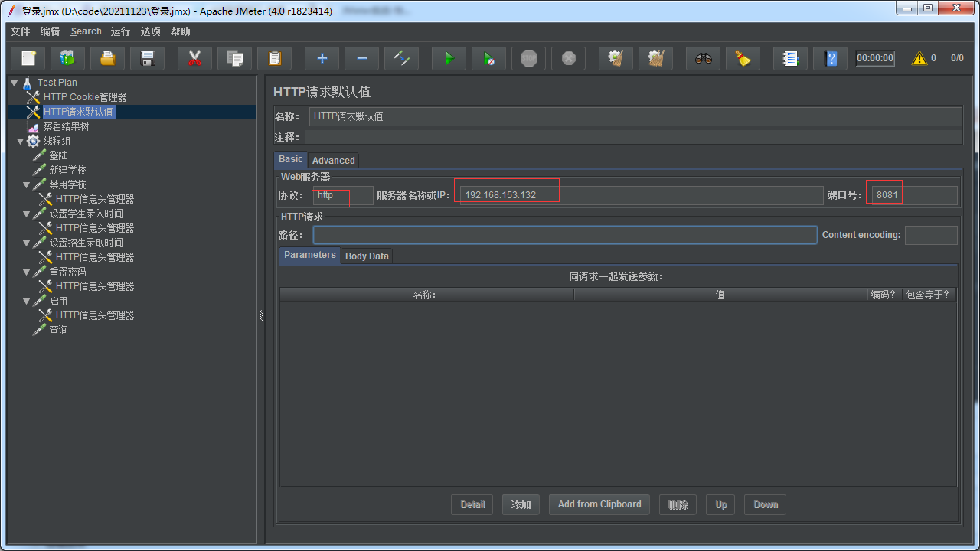Select the 查询 sampler in tree
The width and height of the screenshot is (980, 551).
tap(59, 330)
